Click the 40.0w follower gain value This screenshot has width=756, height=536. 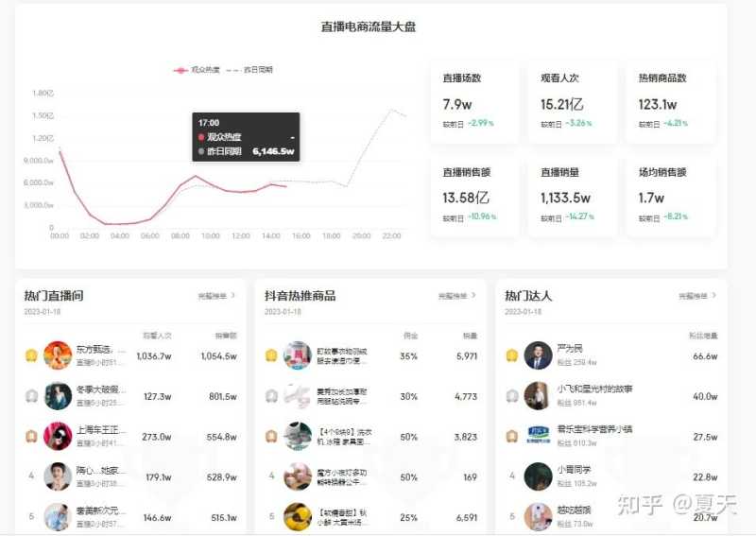pos(705,397)
